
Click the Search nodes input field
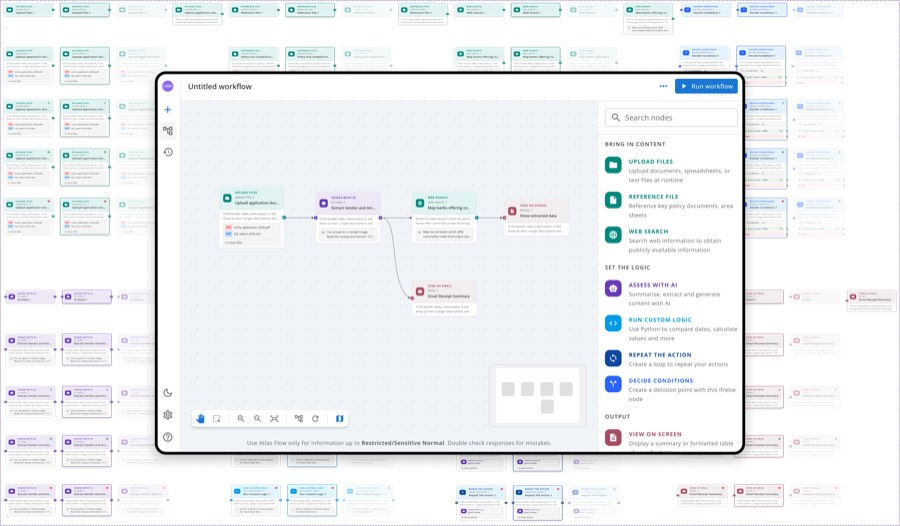point(671,117)
